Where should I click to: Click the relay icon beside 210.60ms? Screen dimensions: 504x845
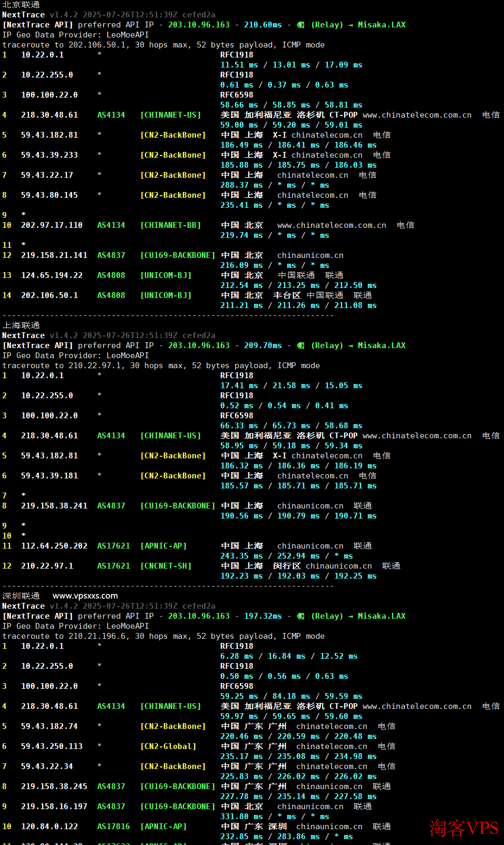(x=301, y=25)
